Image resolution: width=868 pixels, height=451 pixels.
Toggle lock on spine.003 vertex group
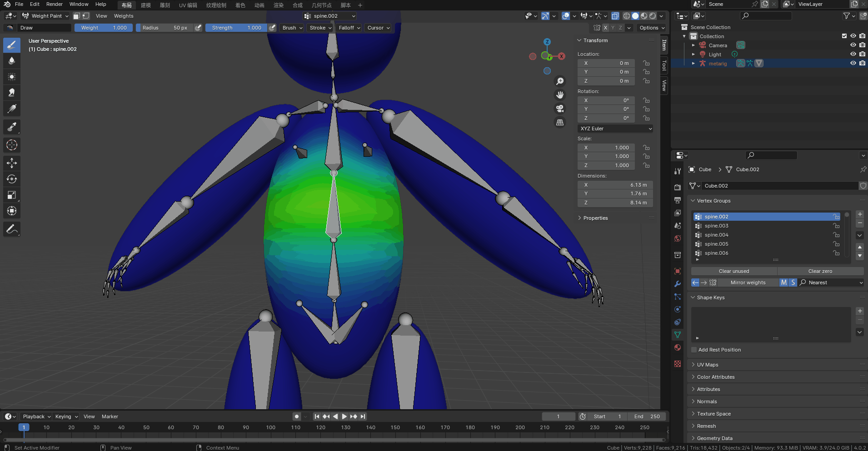[x=836, y=226]
